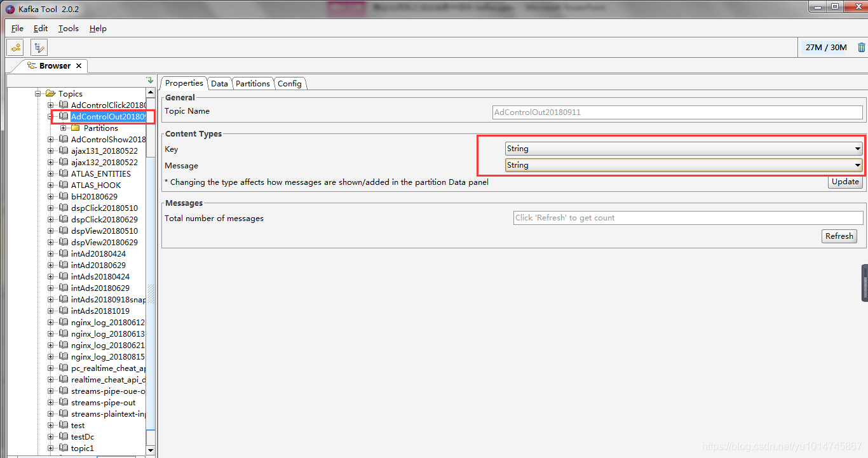Switch to the Config tab
Screen dimensions: 868x458
290,83
